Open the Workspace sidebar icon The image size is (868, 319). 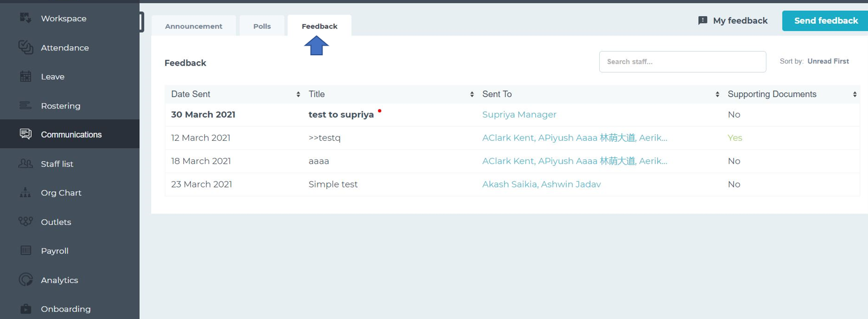pos(25,18)
